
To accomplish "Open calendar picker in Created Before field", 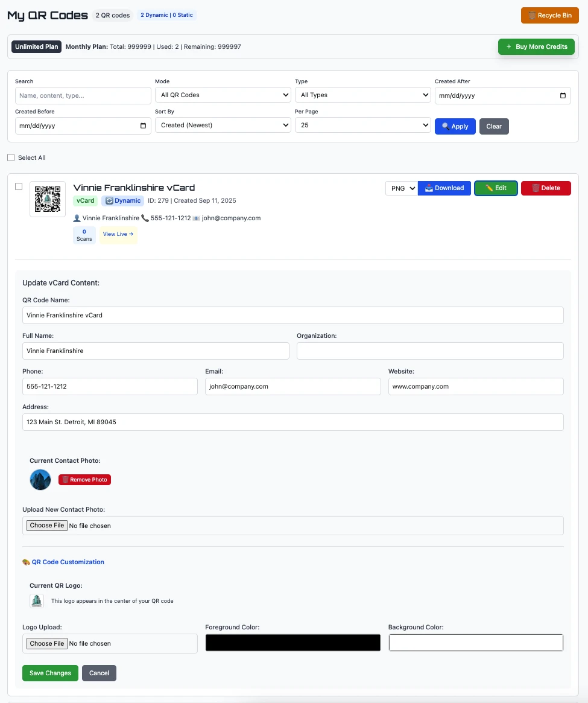I will [x=143, y=126].
